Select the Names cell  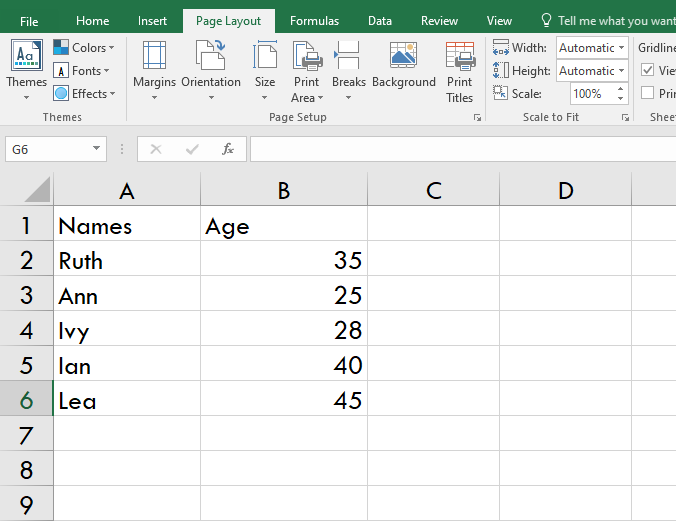point(127,225)
